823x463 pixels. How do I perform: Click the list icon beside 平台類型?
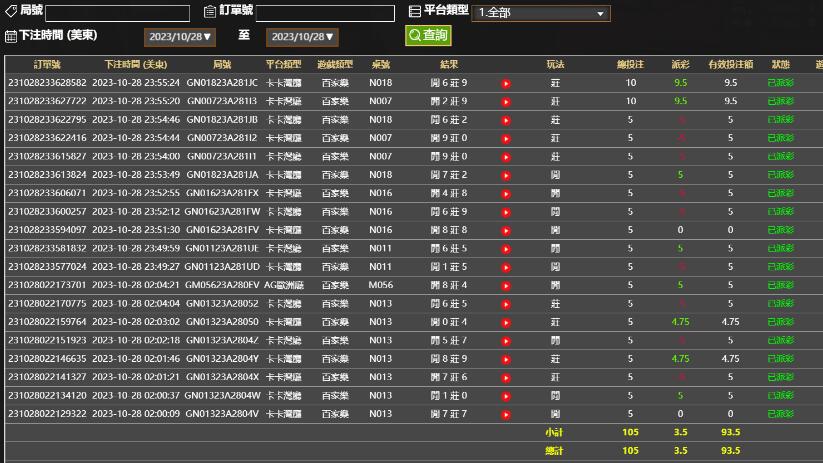tap(415, 11)
